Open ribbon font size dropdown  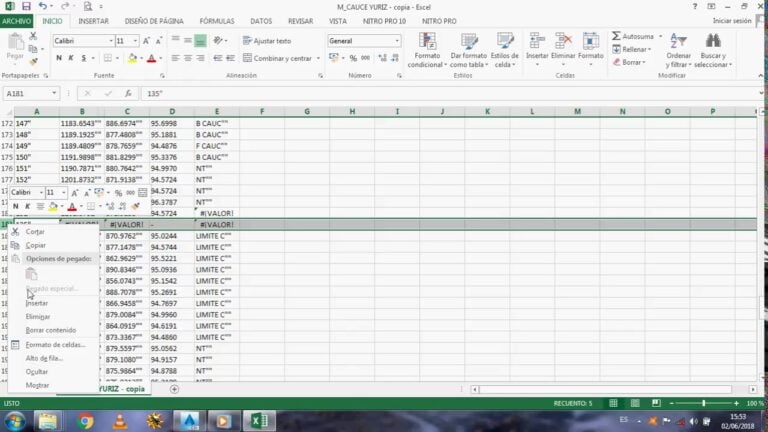(x=135, y=41)
